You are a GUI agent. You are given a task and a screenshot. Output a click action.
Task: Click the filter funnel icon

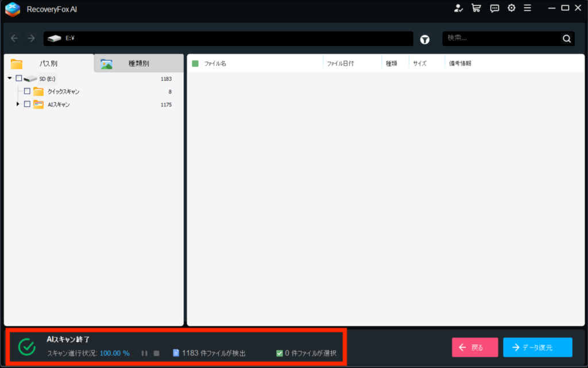click(x=425, y=39)
